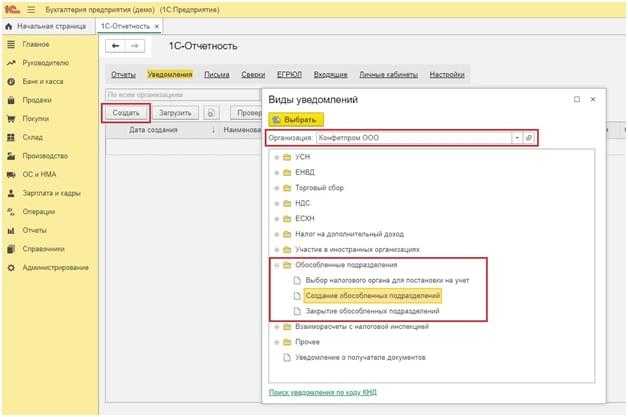Collapse the Обособленные подразделения folder

tap(276, 265)
